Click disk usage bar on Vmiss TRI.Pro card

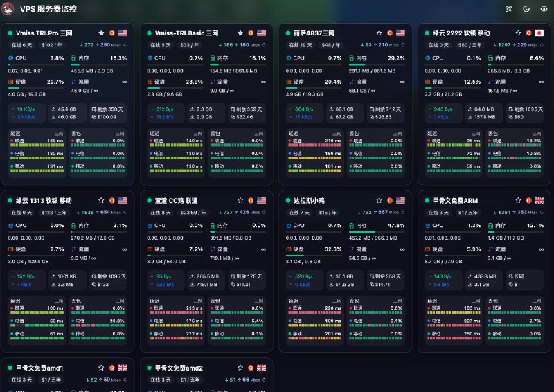pyautogui.click(x=36, y=88)
